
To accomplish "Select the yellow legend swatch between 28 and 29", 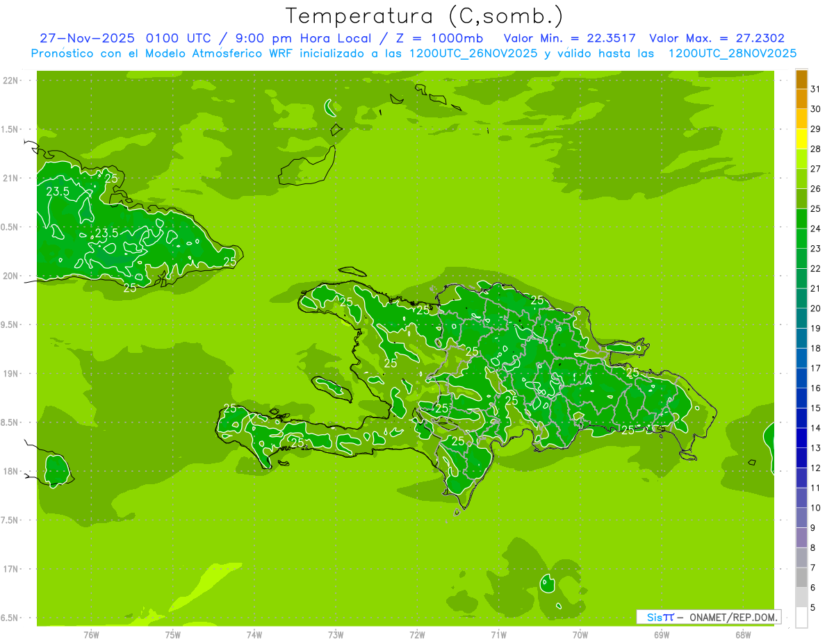I will tap(801, 139).
